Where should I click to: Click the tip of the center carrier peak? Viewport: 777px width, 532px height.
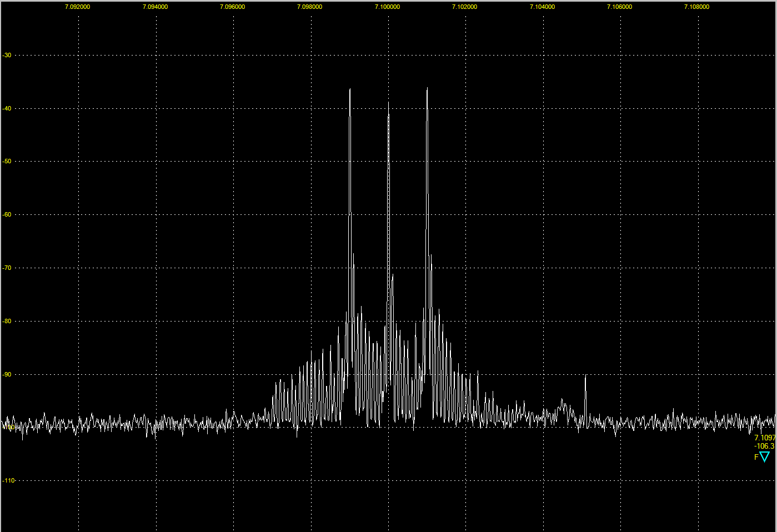[x=388, y=103]
